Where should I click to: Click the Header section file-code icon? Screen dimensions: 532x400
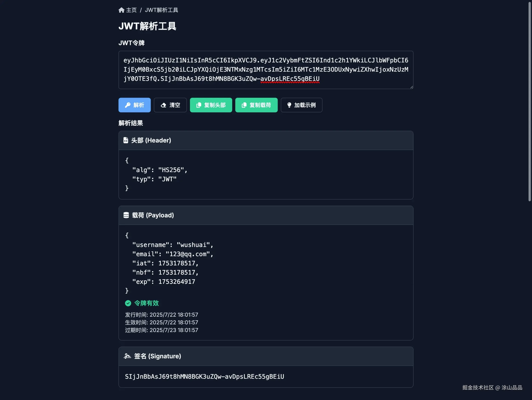126,140
